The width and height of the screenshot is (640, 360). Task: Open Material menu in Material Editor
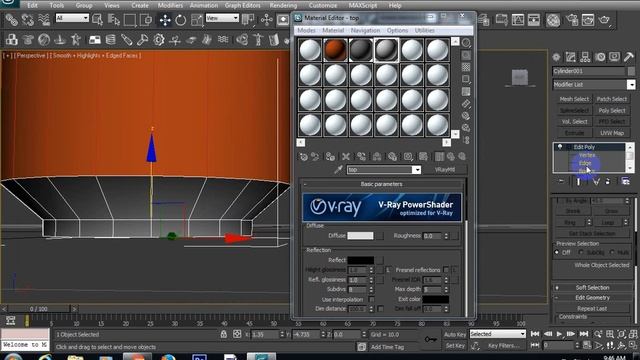coord(333,30)
